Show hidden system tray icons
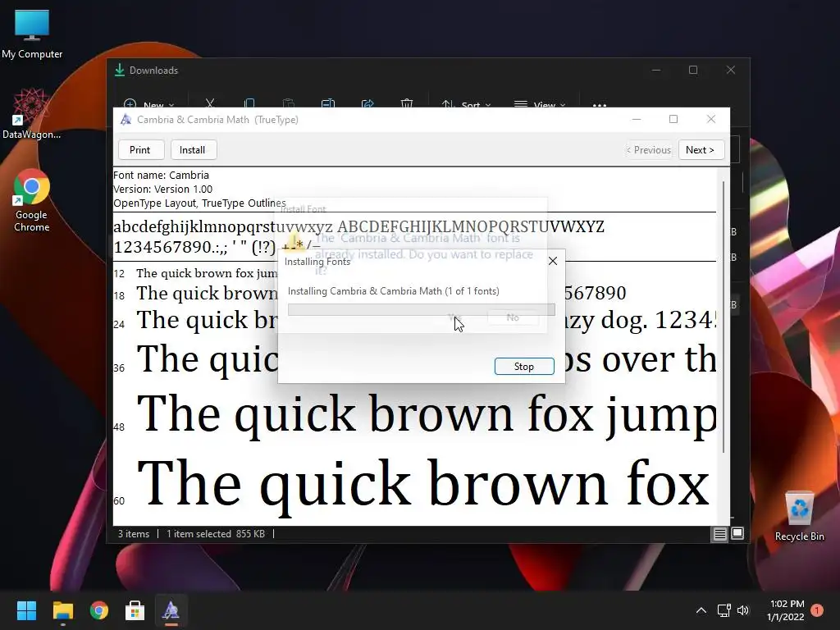Image resolution: width=840 pixels, height=630 pixels. point(701,610)
